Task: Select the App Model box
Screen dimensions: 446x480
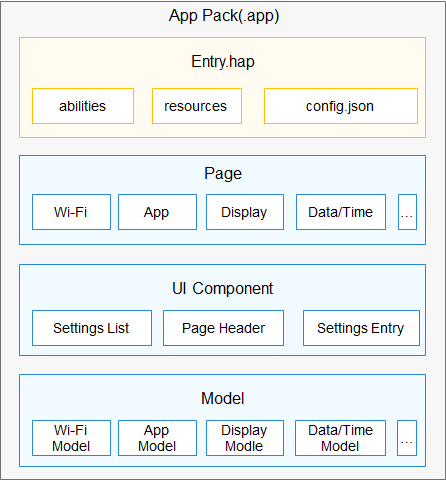Action: (x=157, y=438)
